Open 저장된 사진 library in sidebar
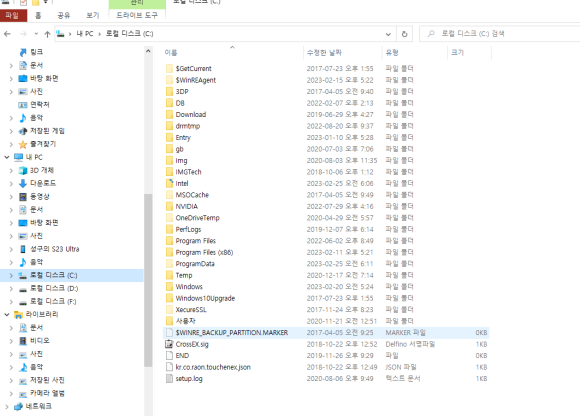580x416 pixels. pyautogui.click(x=47, y=380)
